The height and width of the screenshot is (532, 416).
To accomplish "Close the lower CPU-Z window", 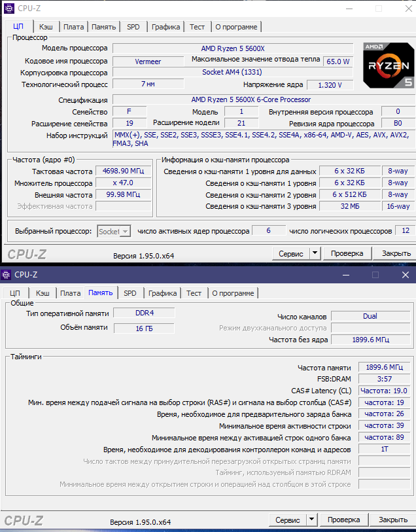I will coord(406,275).
